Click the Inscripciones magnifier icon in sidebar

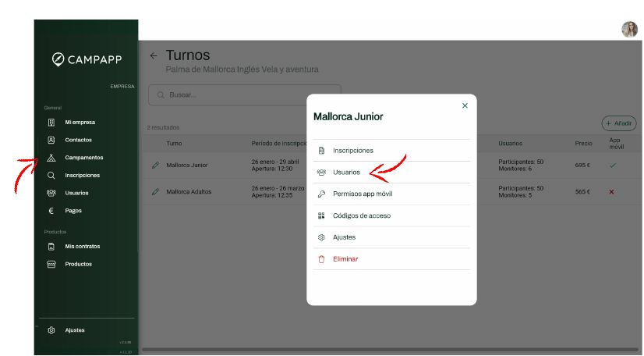tap(51, 176)
